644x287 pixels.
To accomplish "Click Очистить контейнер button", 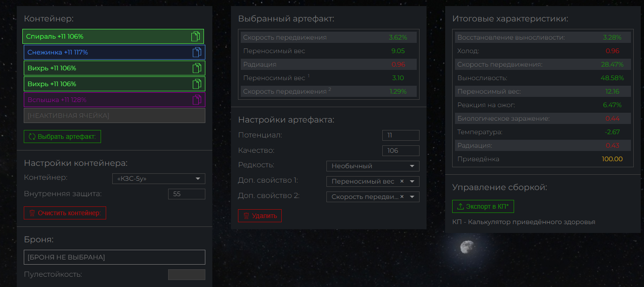I will coord(65,213).
